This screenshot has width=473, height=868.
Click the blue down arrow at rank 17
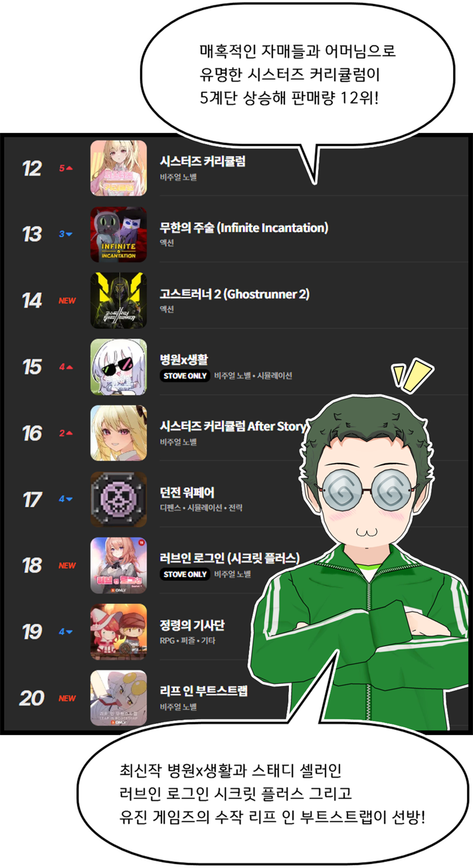(x=69, y=499)
